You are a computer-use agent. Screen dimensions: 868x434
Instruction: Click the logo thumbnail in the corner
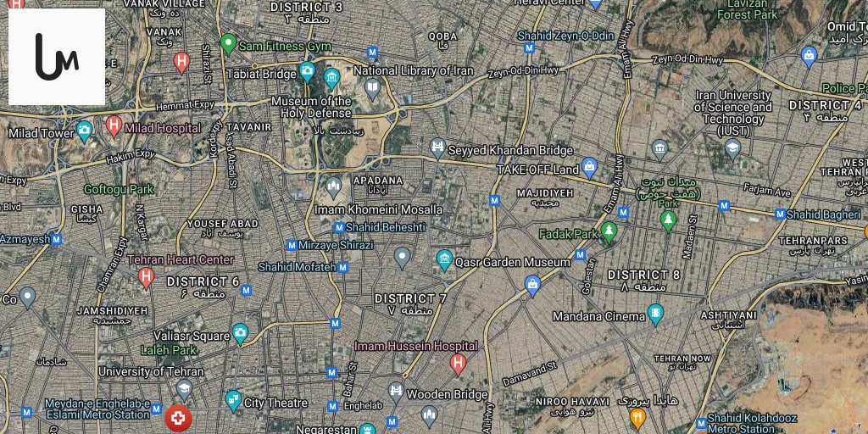pyautogui.click(x=57, y=57)
